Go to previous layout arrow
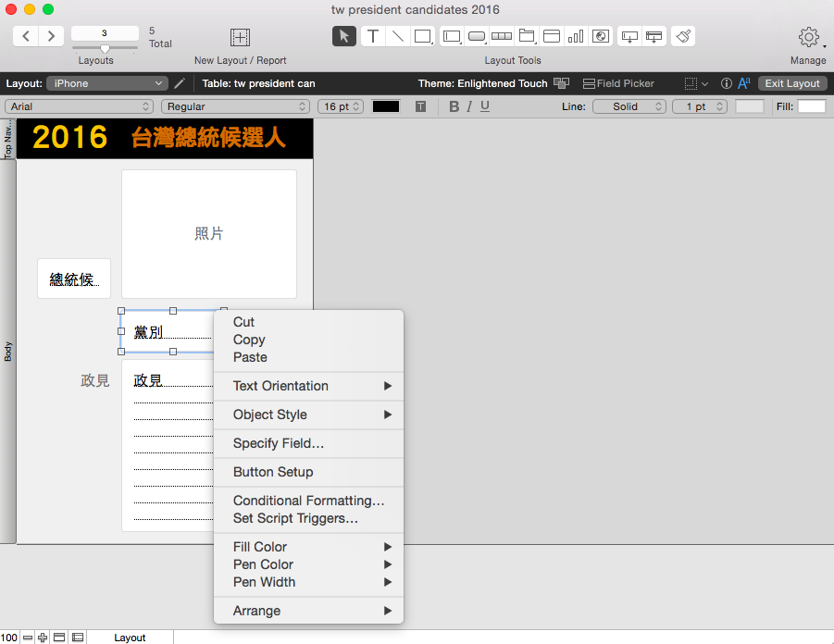Image resolution: width=834 pixels, height=644 pixels. coord(26,36)
